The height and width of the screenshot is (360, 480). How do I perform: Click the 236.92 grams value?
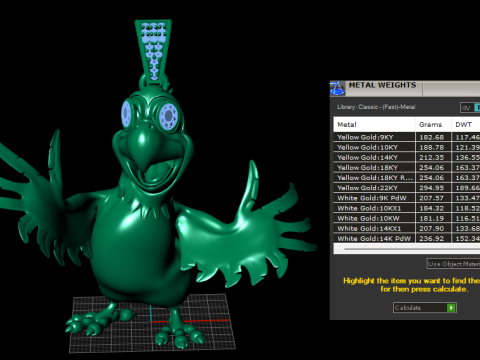pos(432,239)
